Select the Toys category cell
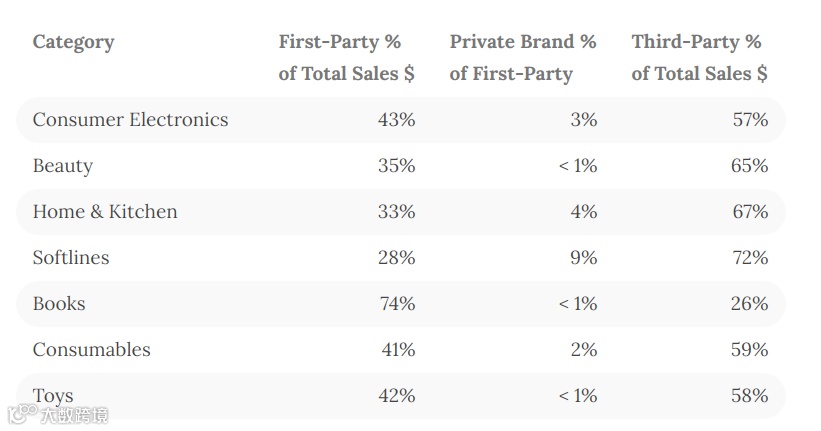 point(53,396)
